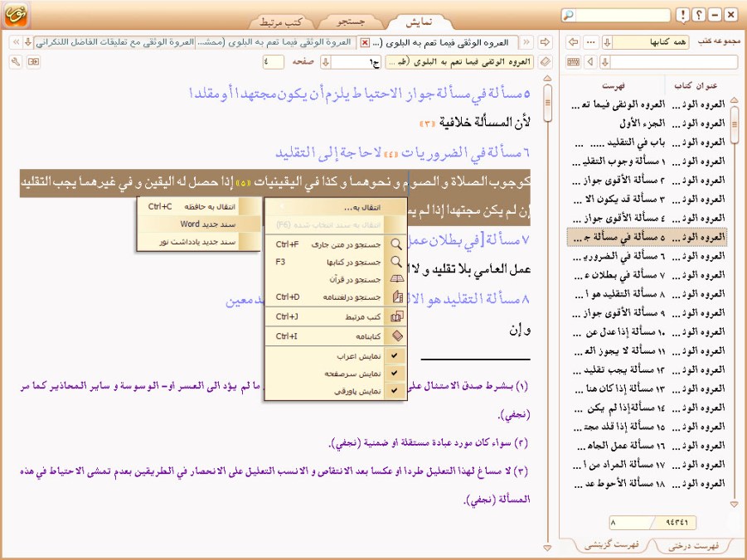
Task: Click the related books icon for کتب مرتبط
Action: click(396, 316)
